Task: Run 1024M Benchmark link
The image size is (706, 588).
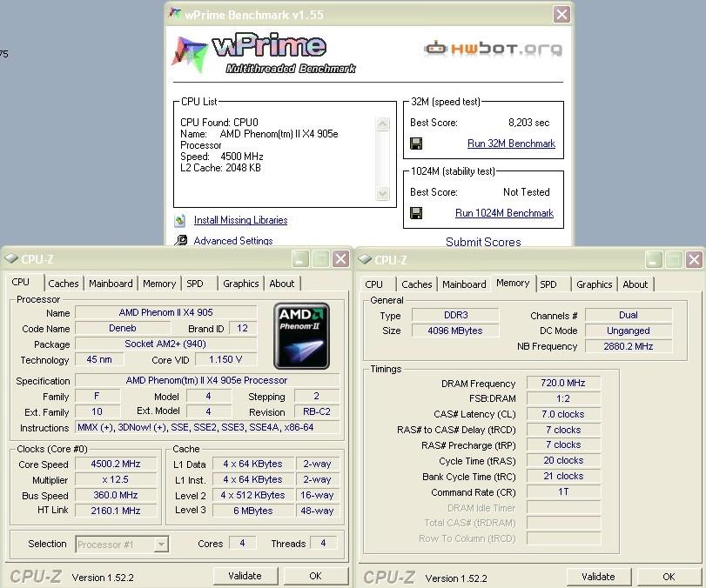Action: pyautogui.click(x=504, y=213)
